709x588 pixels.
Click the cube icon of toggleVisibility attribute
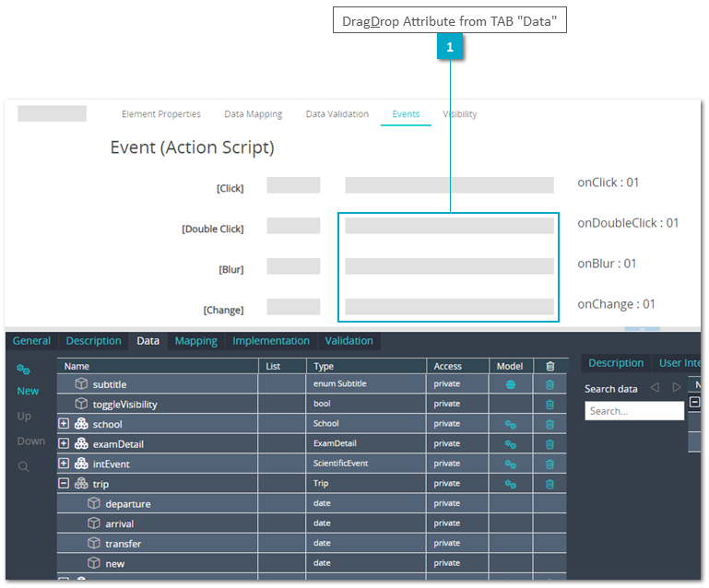click(81, 404)
